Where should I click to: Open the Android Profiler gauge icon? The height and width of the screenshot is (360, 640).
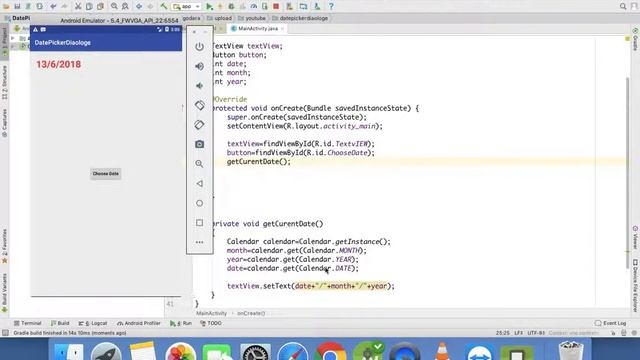tap(253, 6)
